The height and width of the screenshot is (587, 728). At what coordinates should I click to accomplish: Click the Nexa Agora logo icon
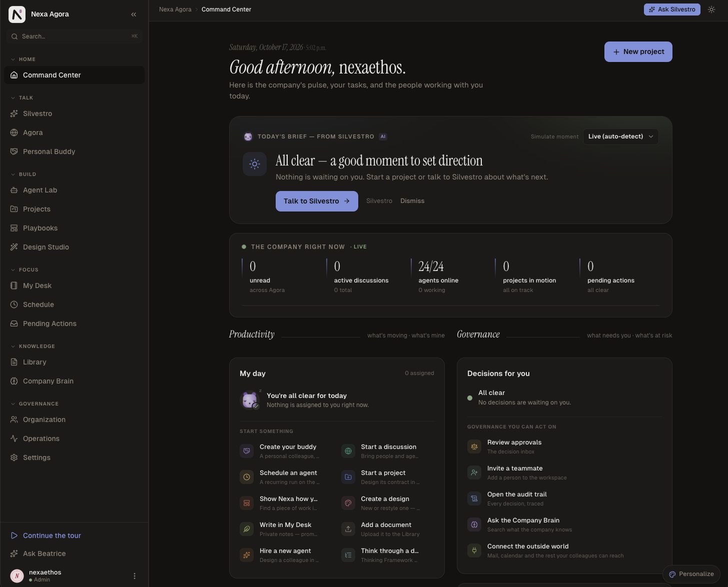tap(17, 14)
